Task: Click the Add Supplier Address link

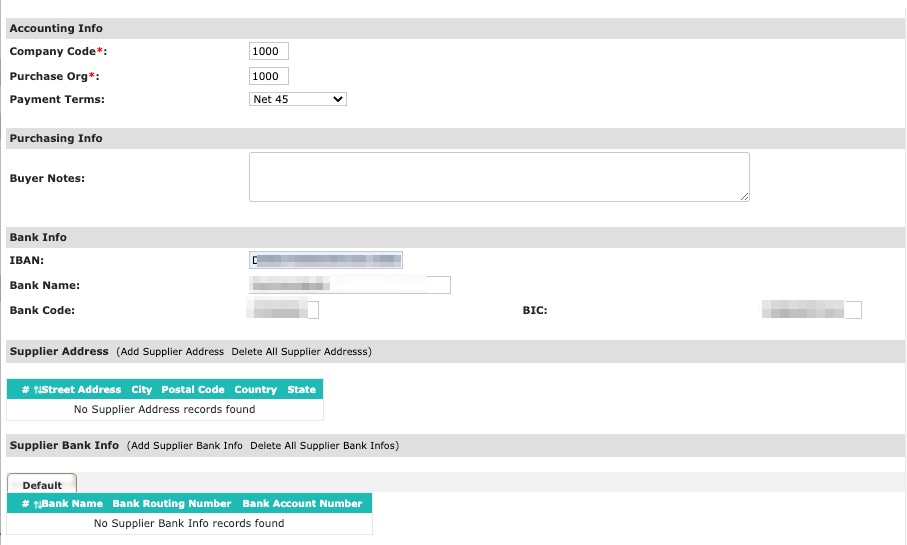Action: click(171, 352)
